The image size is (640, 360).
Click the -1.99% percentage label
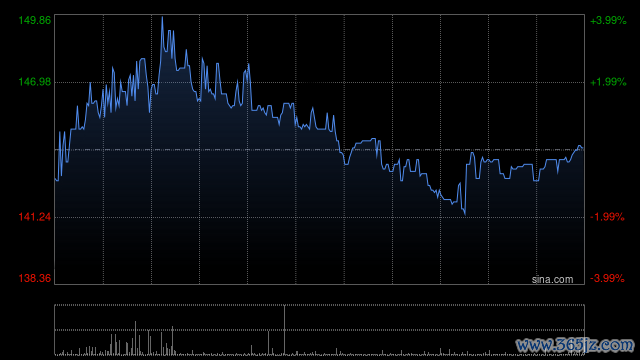pos(607,217)
